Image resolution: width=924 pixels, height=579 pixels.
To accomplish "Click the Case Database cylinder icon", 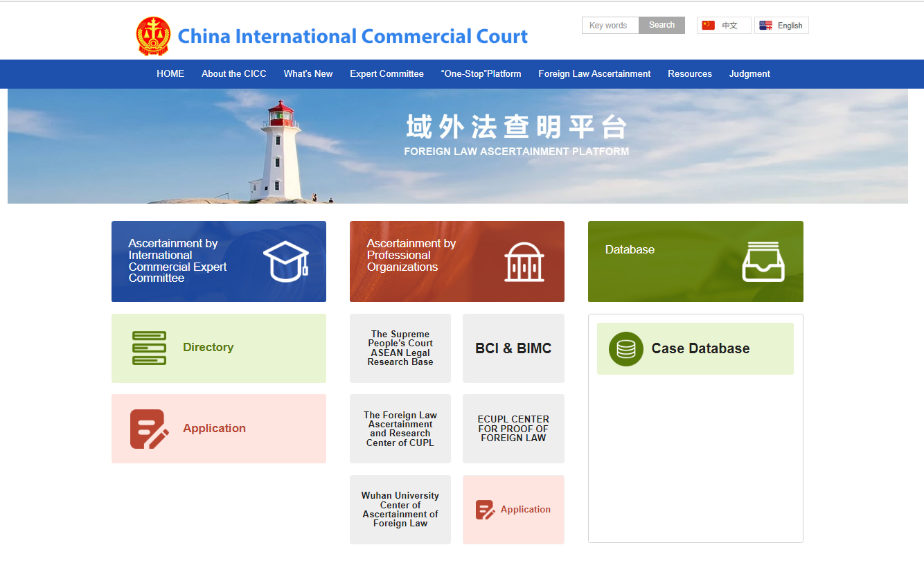I will (x=625, y=349).
